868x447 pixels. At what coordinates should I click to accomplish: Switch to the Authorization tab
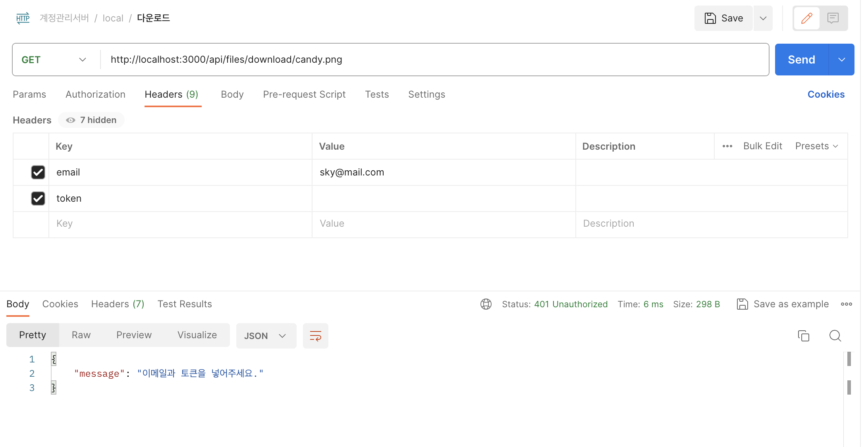click(x=95, y=94)
